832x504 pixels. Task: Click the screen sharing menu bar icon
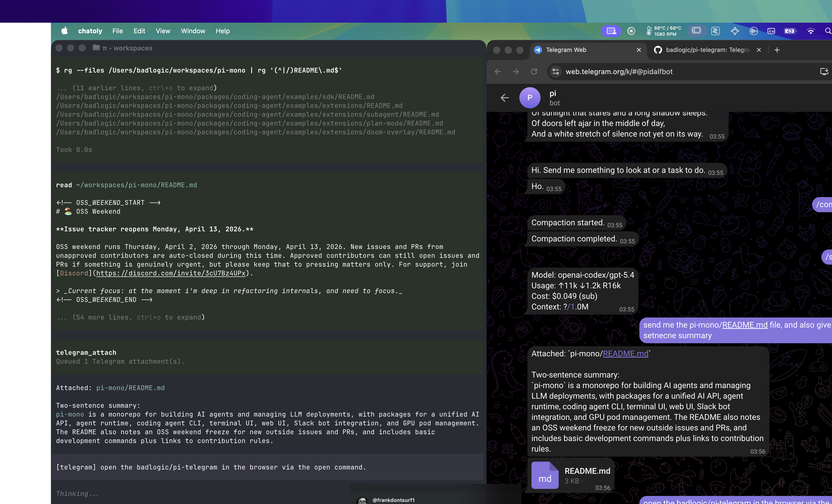click(611, 31)
